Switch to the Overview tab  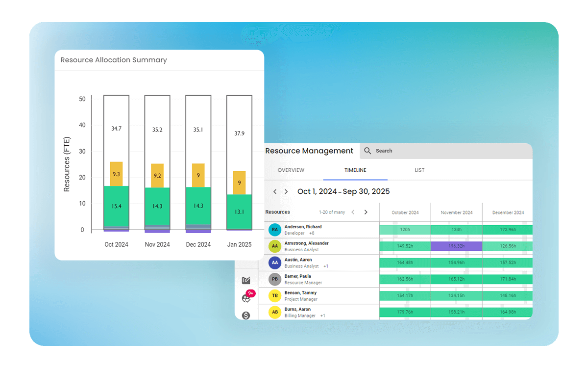pos(291,170)
